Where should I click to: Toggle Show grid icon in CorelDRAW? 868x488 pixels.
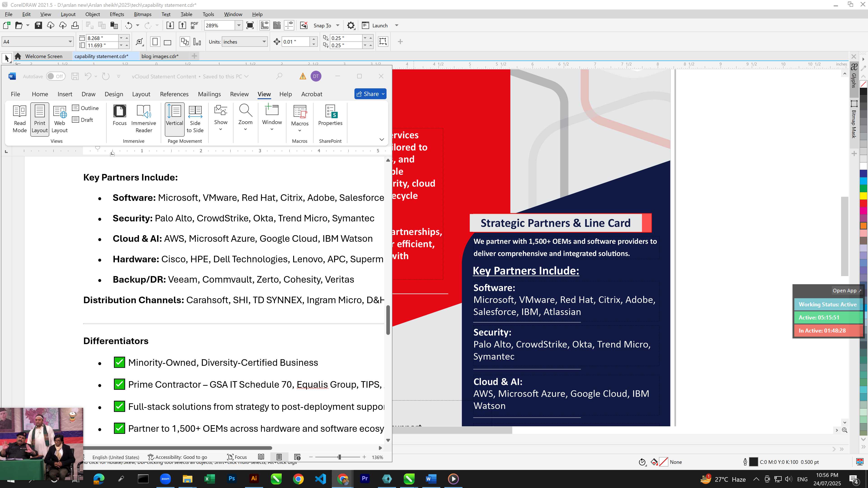pyautogui.click(x=277, y=25)
